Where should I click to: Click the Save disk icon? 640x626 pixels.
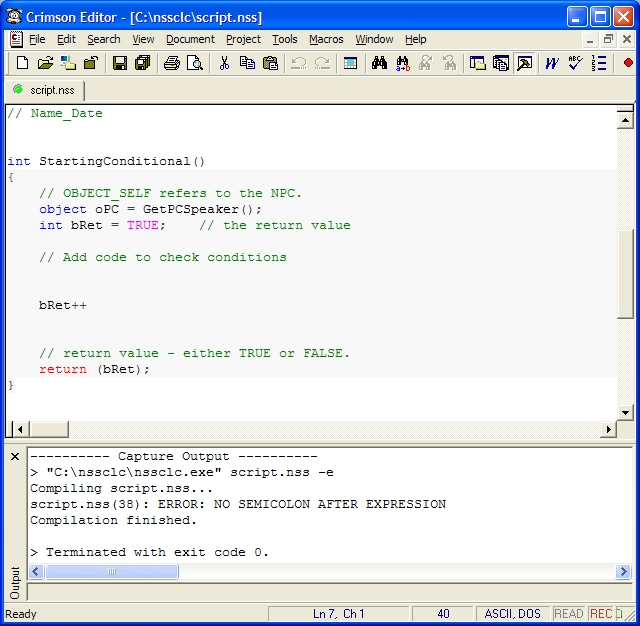tap(119, 63)
